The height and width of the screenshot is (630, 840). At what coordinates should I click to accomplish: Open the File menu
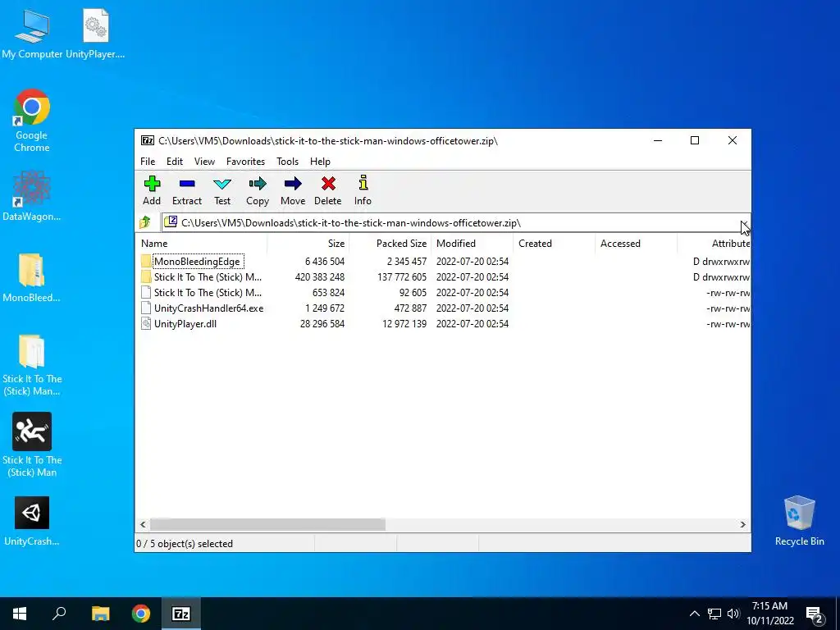point(148,162)
